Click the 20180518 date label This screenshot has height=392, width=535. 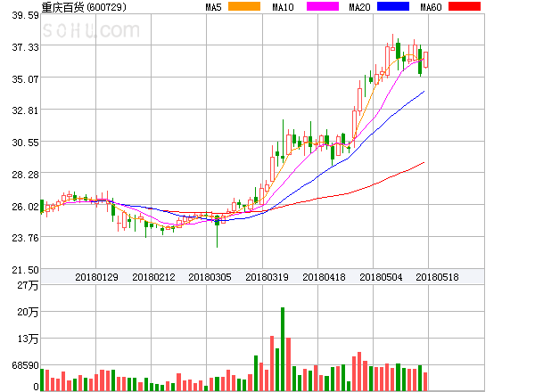pyautogui.click(x=437, y=277)
